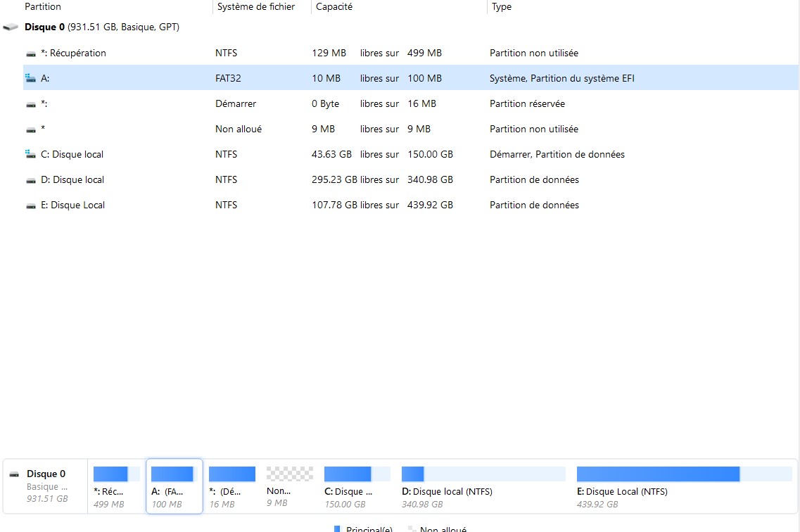Screen dimensions: 800x532
Task: Sort by the Type column header
Action: point(502,6)
